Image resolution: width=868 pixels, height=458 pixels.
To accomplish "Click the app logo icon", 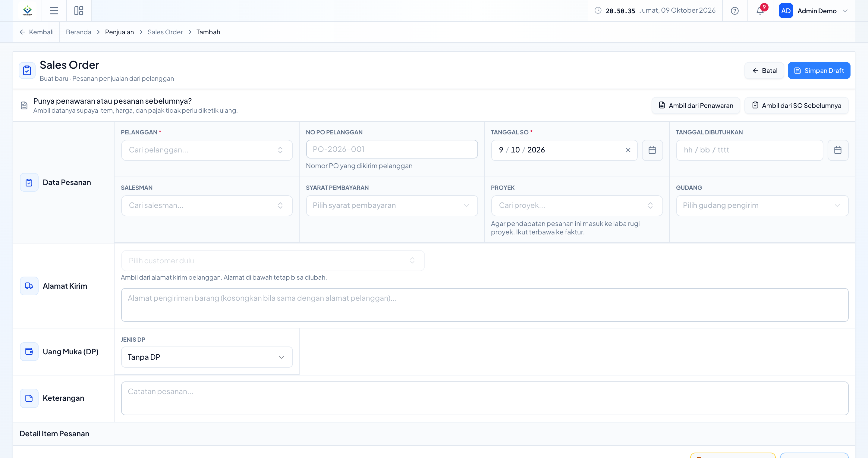I will click(27, 11).
